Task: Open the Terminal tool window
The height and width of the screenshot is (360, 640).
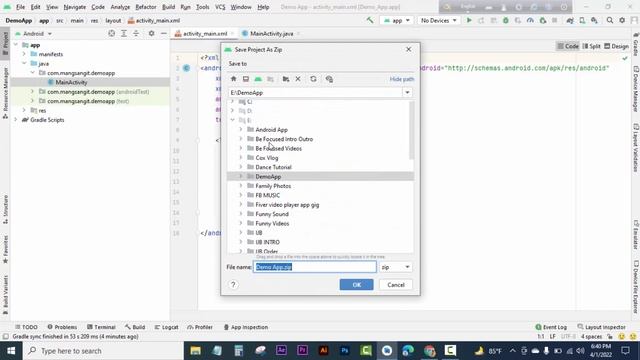Action: [101, 327]
